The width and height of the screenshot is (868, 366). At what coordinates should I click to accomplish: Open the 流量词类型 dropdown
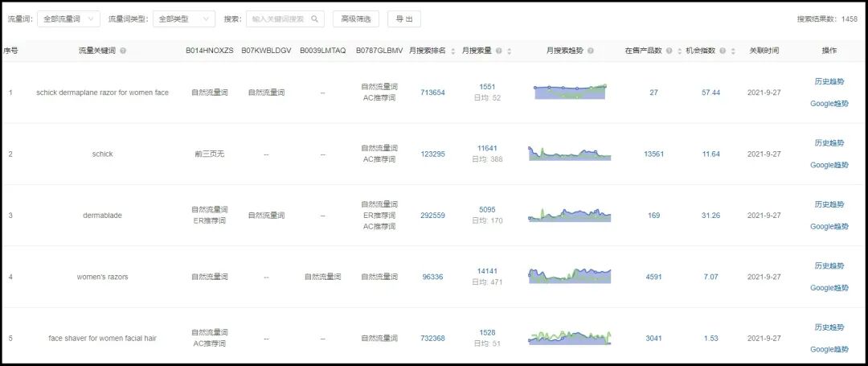coord(184,19)
